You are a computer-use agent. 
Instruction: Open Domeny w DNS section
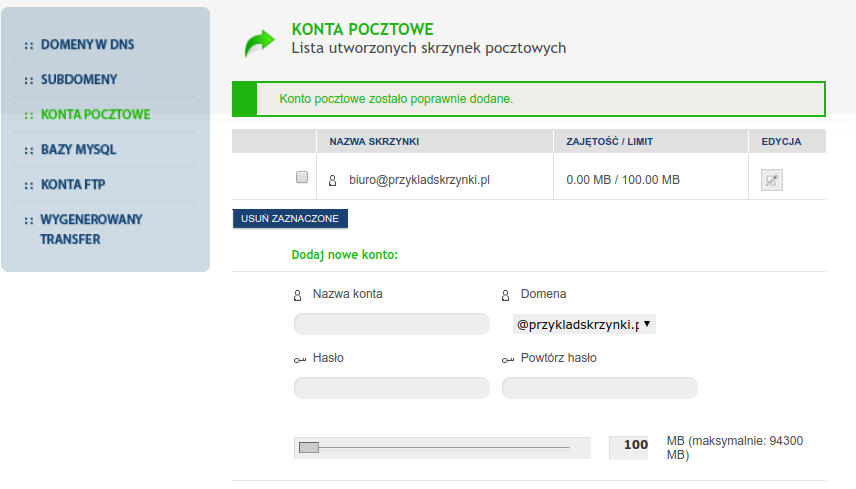pyautogui.click(x=87, y=44)
